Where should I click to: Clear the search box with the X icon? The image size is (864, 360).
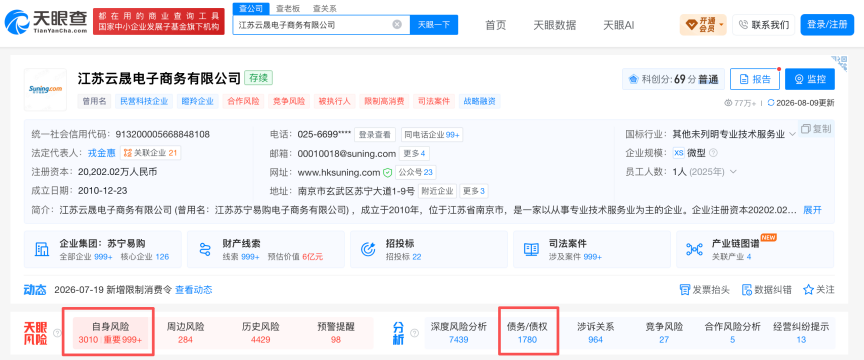(x=397, y=24)
